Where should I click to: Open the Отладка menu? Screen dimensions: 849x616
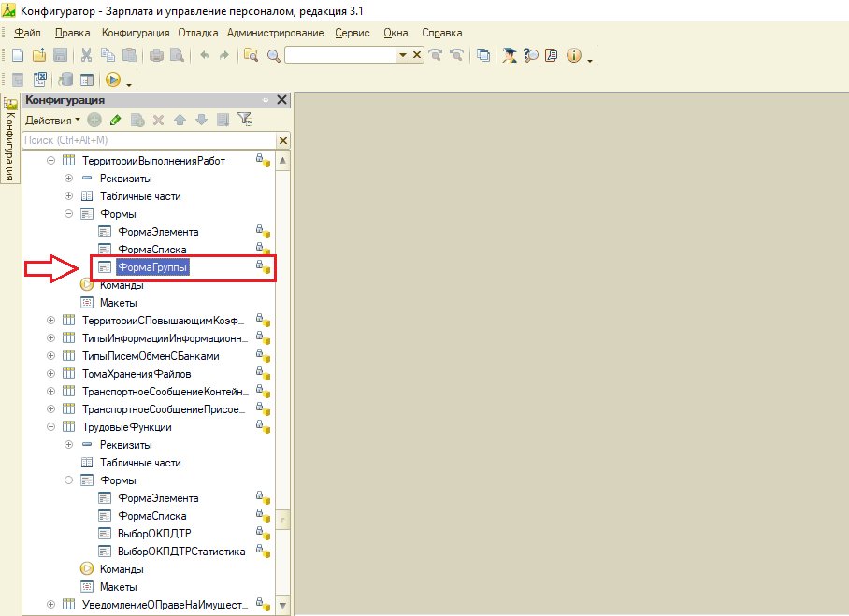(198, 33)
